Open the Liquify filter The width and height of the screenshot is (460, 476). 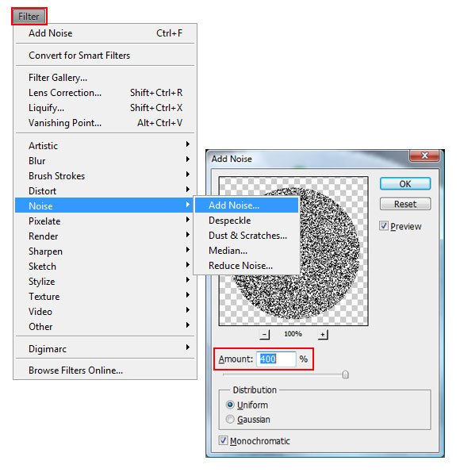point(105,108)
